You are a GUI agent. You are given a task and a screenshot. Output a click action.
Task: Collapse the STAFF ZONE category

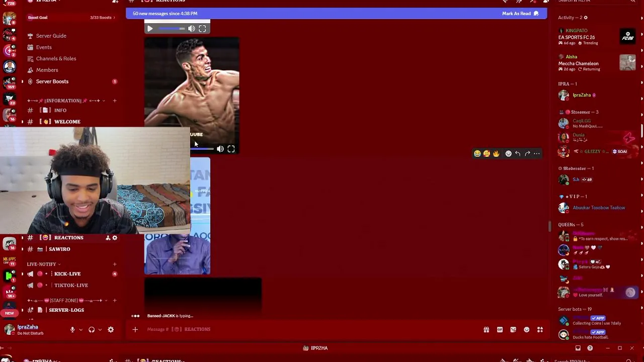(x=67, y=301)
